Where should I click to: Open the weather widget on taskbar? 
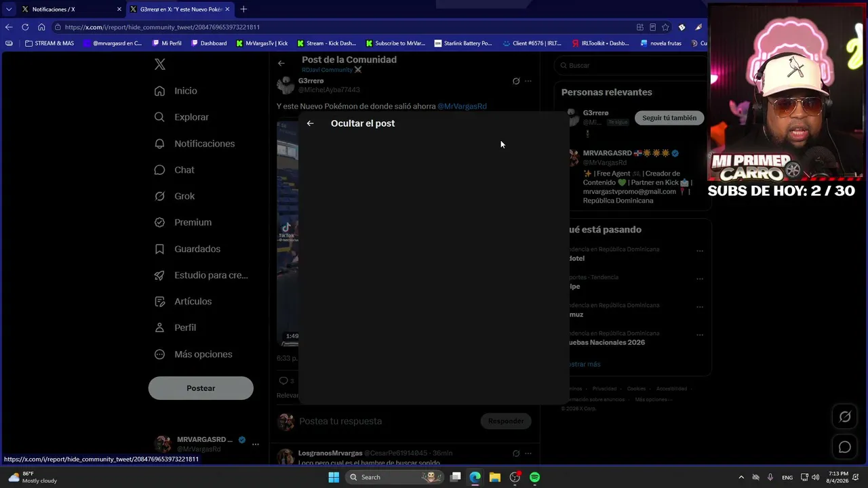(33, 477)
